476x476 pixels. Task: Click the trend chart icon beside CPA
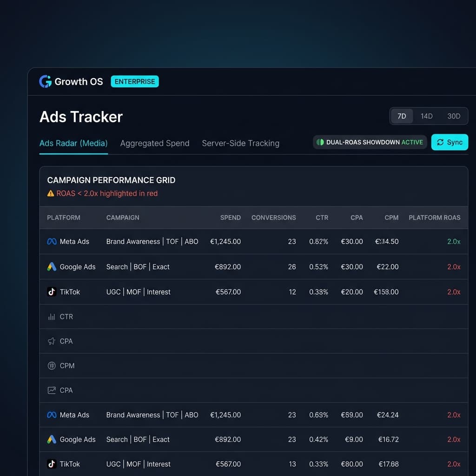(52, 390)
